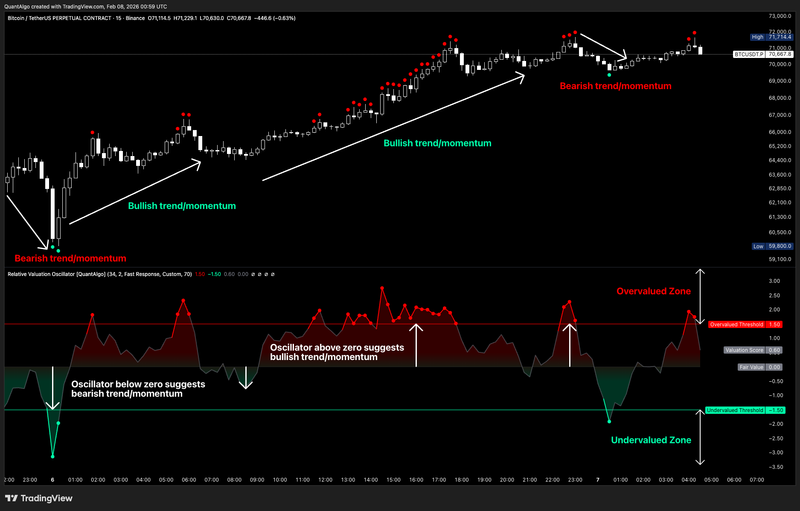
Task: Click the BTCUSDT.P 70,667.8 last price label
Action: [763, 54]
